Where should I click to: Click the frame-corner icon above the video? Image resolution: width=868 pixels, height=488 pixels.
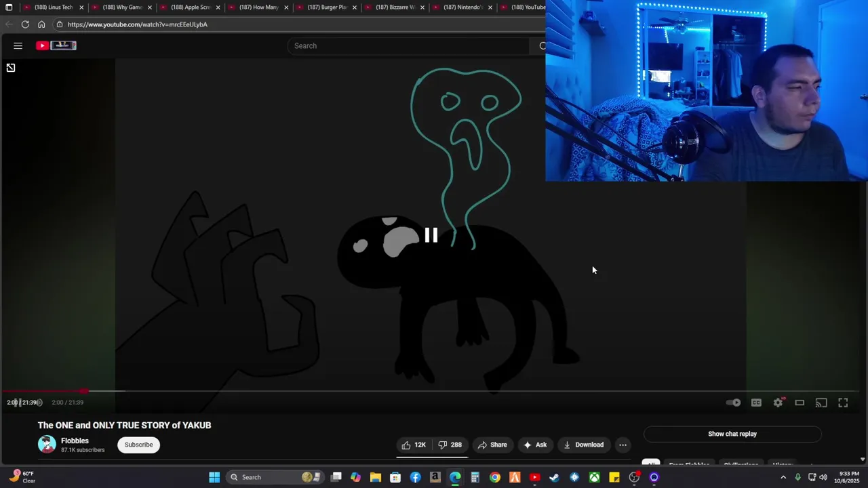(11, 68)
